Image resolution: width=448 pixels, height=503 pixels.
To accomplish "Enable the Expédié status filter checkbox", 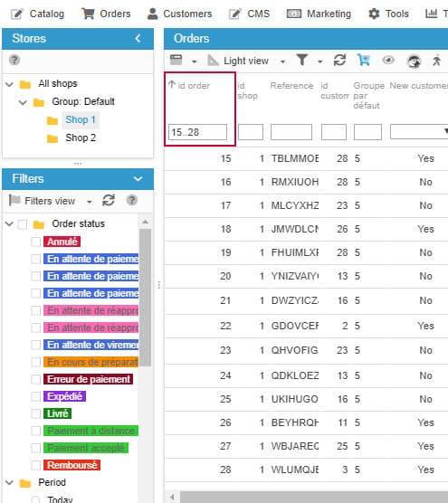I will (x=36, y=396).
